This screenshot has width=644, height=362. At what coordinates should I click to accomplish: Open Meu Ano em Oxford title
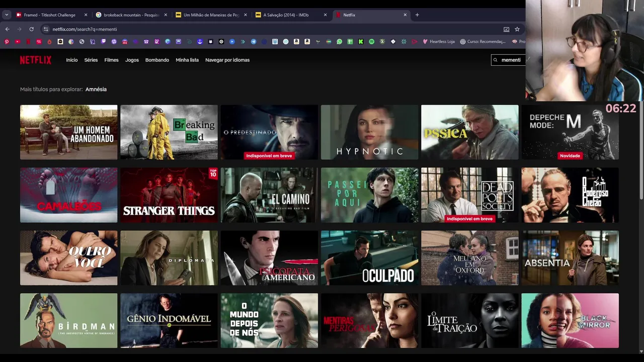coord(469,258)
